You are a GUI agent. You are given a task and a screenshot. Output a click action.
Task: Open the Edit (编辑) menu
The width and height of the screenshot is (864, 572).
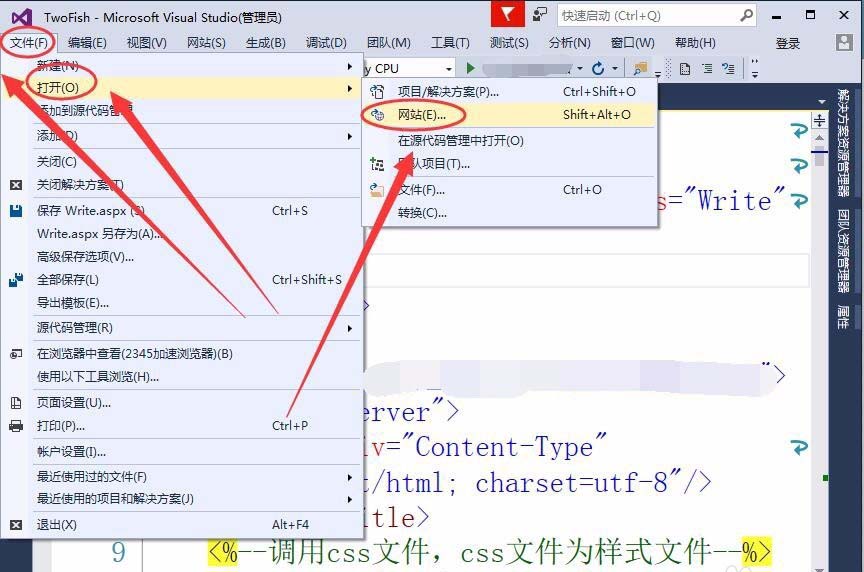point(87,42)
